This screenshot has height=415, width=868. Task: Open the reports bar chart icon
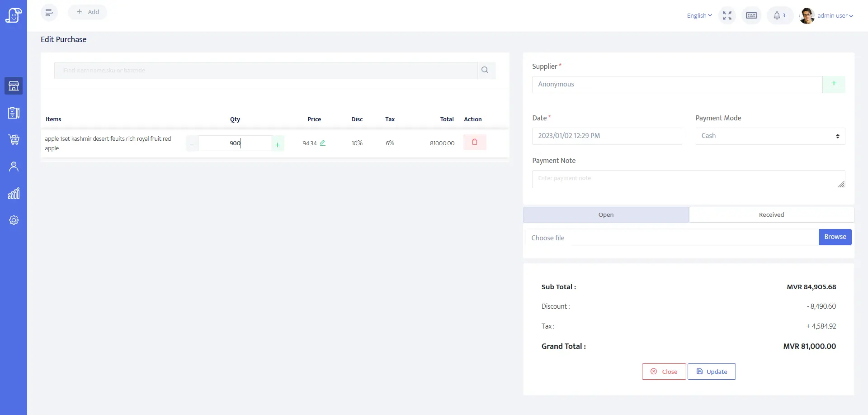point(14,193)
